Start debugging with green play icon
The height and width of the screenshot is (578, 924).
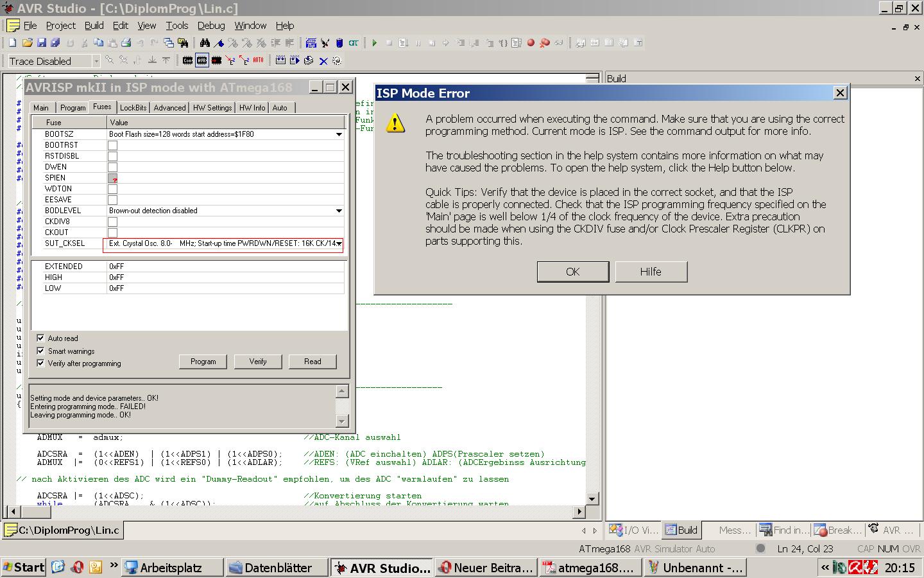tap(374, 43)
